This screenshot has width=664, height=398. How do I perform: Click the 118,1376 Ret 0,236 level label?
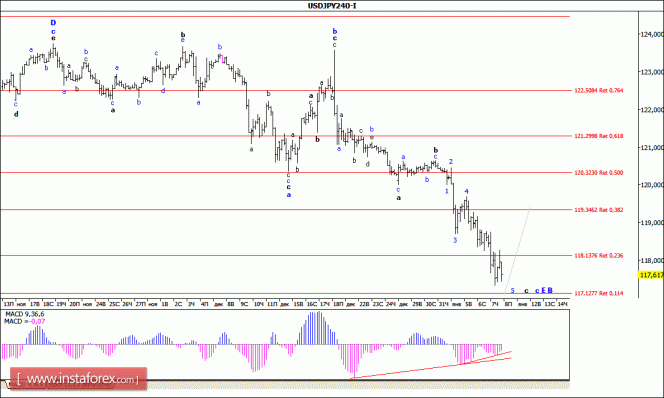[x=598, y=255]
